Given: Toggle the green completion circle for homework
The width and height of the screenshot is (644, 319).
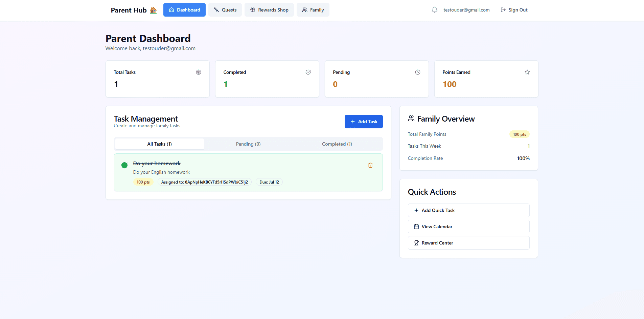Looking at the screenshot, I should pyautogui.click(x=124, y=165).
